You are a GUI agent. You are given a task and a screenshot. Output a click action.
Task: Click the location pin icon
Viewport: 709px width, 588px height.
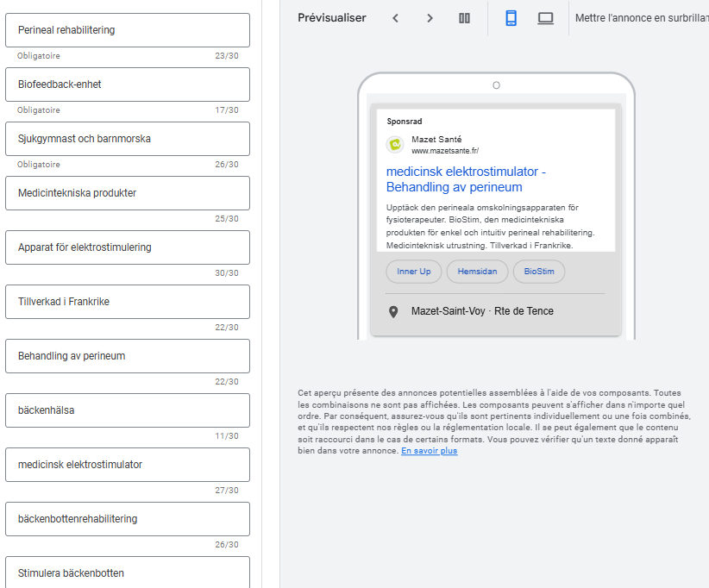pos(393,311)
